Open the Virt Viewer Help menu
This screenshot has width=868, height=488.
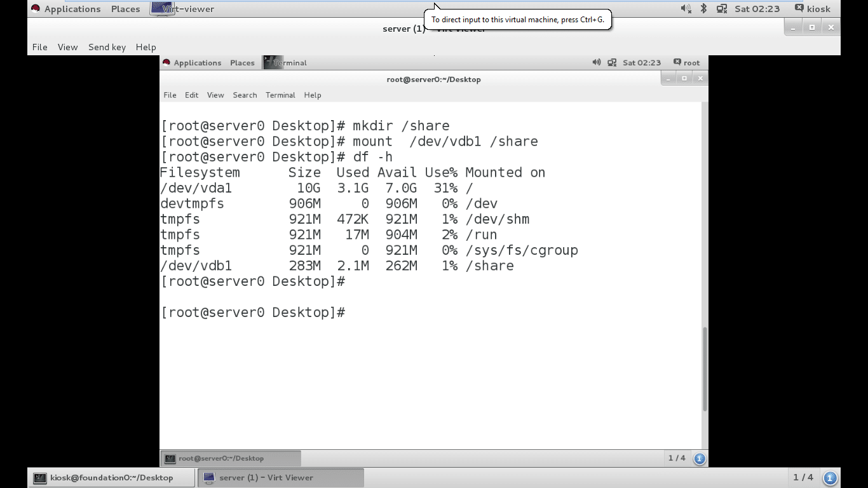coord(146,47)
